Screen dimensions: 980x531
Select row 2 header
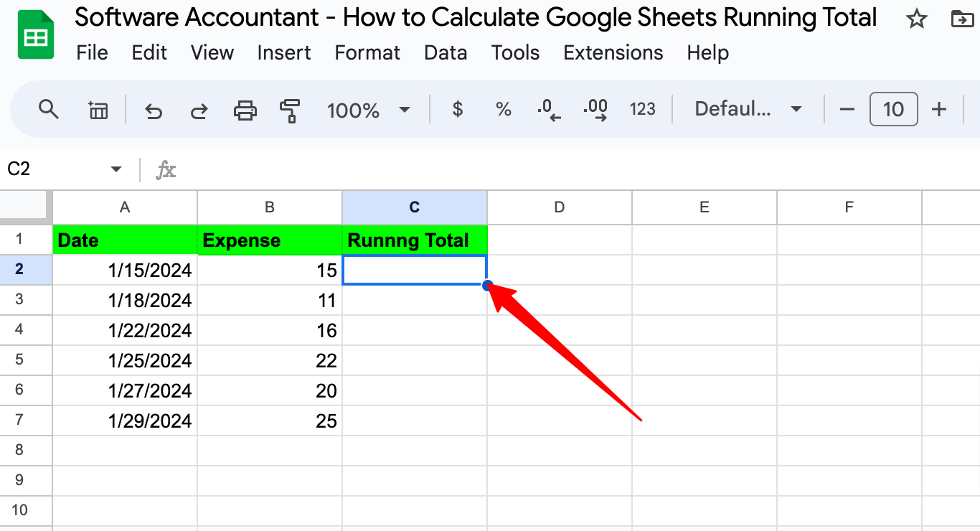click(26, 269)
